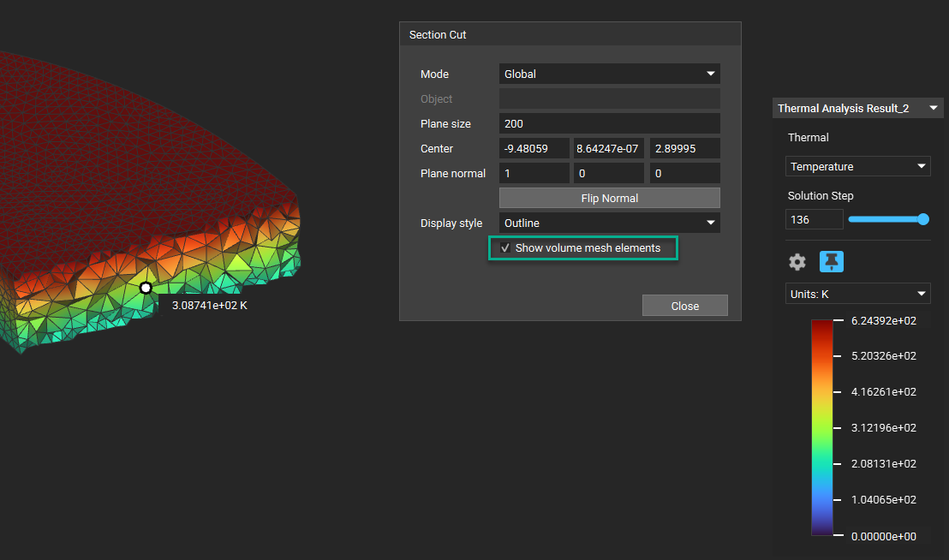
Task: Click the legend value 1.04065e+02
Action: 884,499
